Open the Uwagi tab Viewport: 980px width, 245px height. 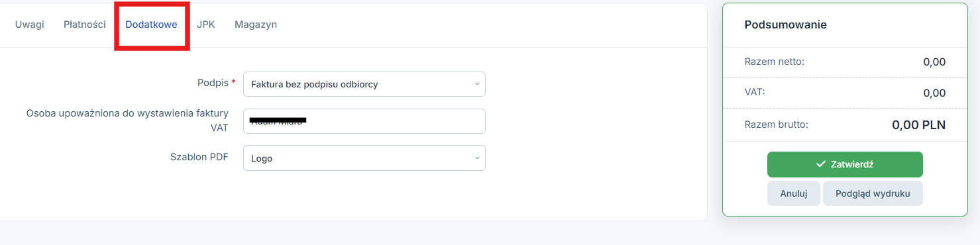pos(30,24)
